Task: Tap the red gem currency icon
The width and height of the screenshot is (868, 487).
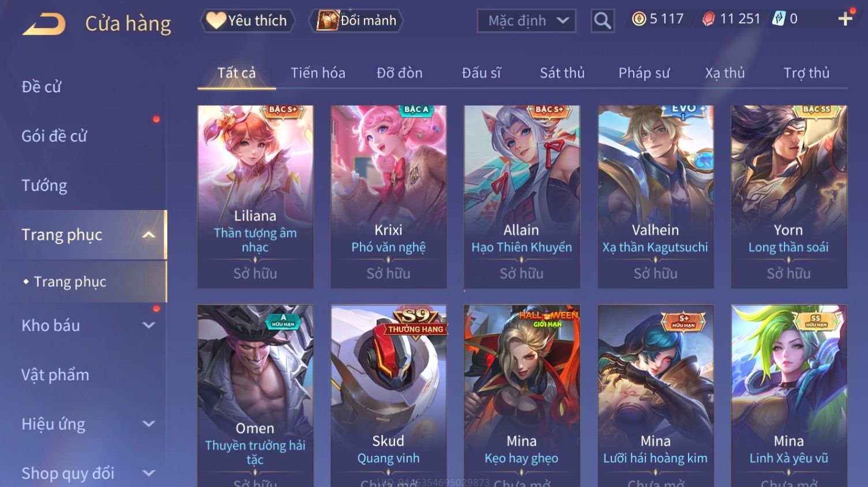Action: click(x=708, y=19)
